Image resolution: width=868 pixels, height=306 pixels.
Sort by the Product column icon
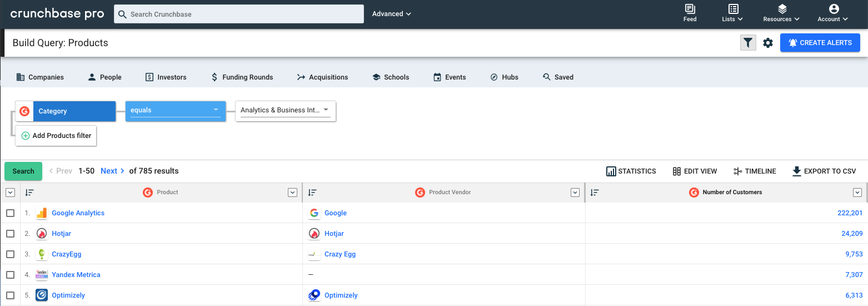(x=29, y=193)
